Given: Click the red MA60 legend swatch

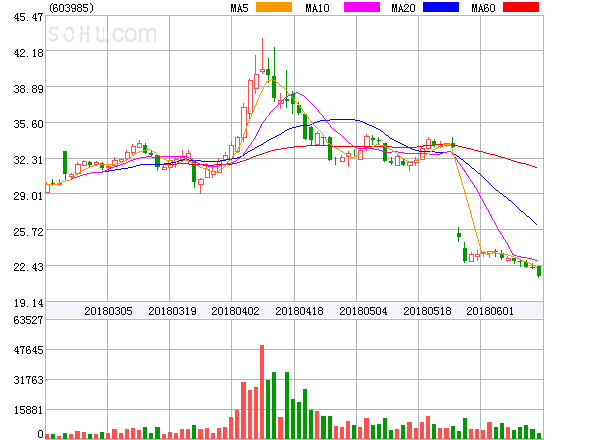Looking at the screenshot, I should point(521,7).
